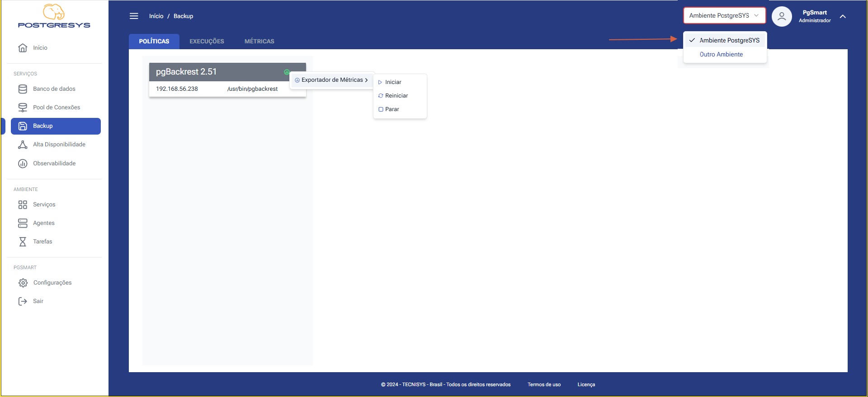Image resolution: width=868 pixels, height=397 pixels.
Task: Click the Tarefas hourglass icon
Action: (23, 242)
